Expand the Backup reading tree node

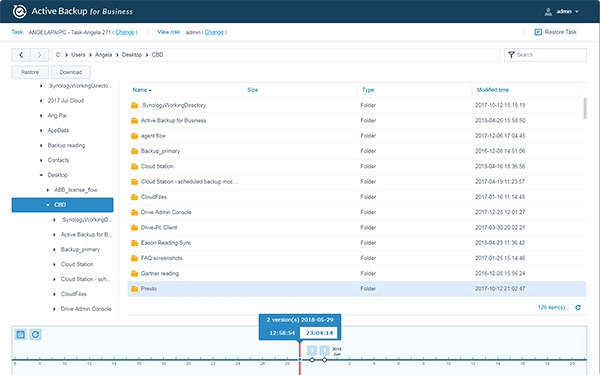pos(41,145)
